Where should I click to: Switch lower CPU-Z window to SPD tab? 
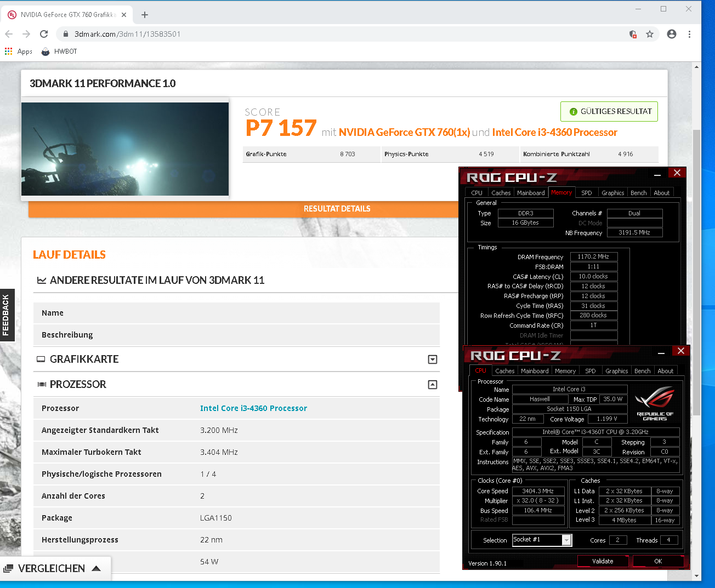(x=590, y=371)
